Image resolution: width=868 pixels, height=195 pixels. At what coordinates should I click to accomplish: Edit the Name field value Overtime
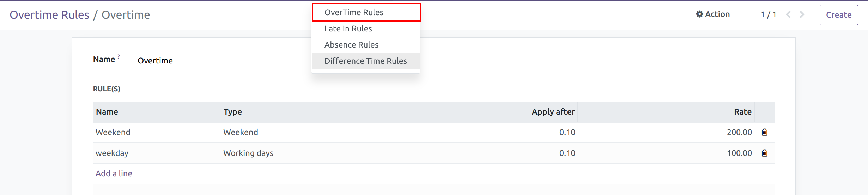tap(155, 61)
